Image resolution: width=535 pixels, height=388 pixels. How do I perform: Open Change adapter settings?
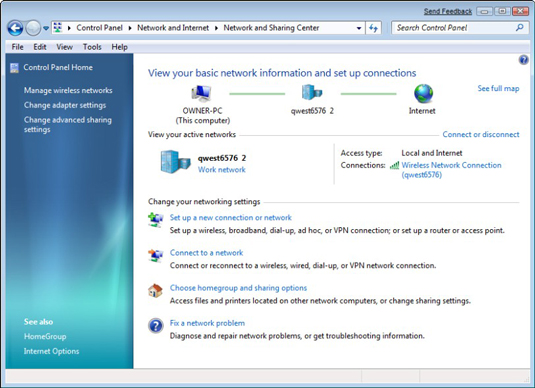tap(65, 105)
